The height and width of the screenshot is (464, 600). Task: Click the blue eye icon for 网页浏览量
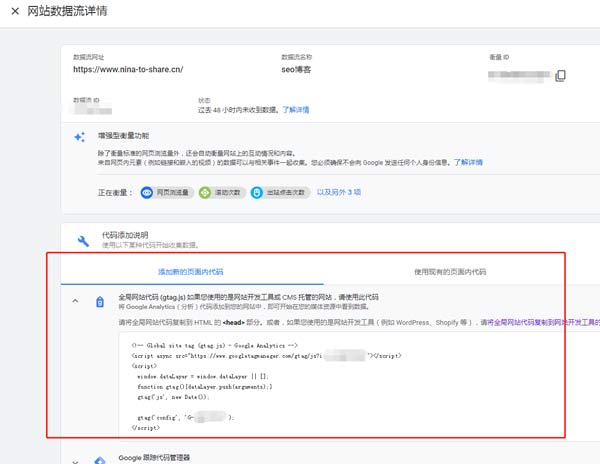tap(147, 192)
